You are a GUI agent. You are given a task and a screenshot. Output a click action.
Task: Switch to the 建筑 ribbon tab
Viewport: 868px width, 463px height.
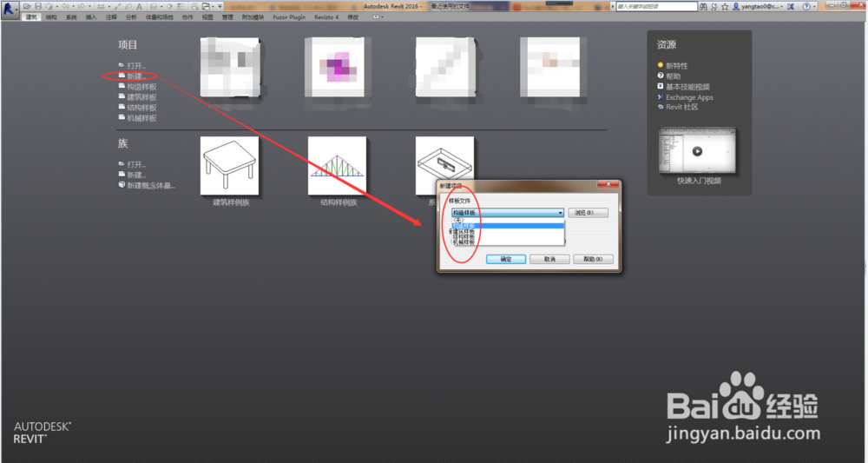(31, 17)
